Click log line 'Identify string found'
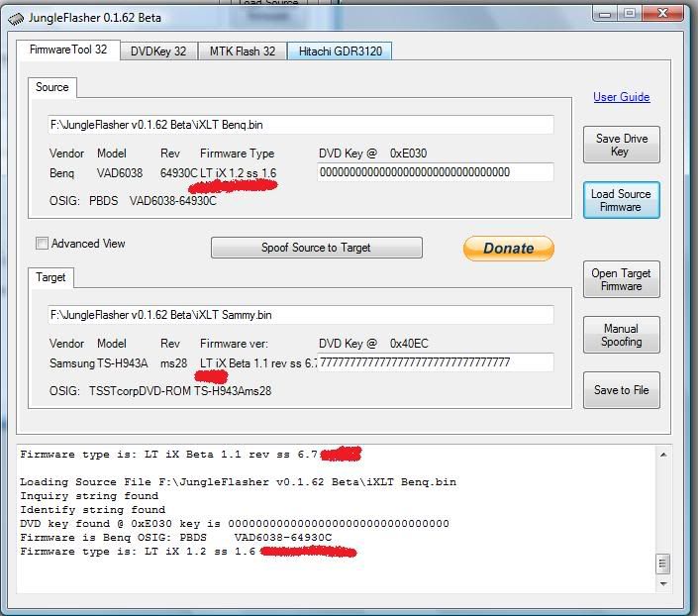The height and width of the screenshot is (616, 698). (93, 510)
